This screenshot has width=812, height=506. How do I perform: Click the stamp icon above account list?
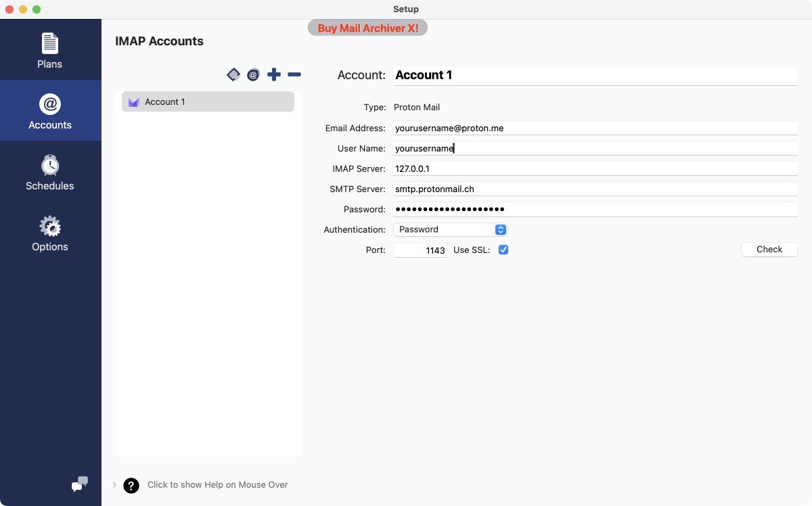tap(233, 74)
